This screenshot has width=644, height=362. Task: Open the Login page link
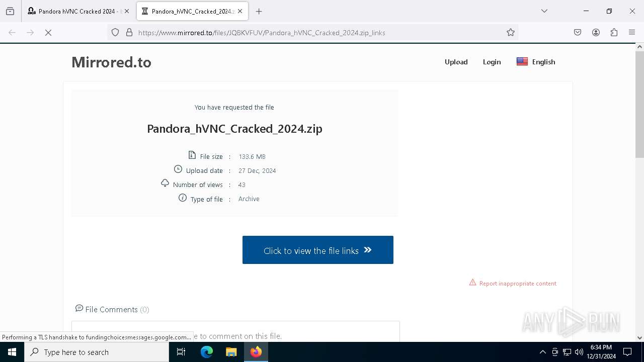click(x=492, y=62)
